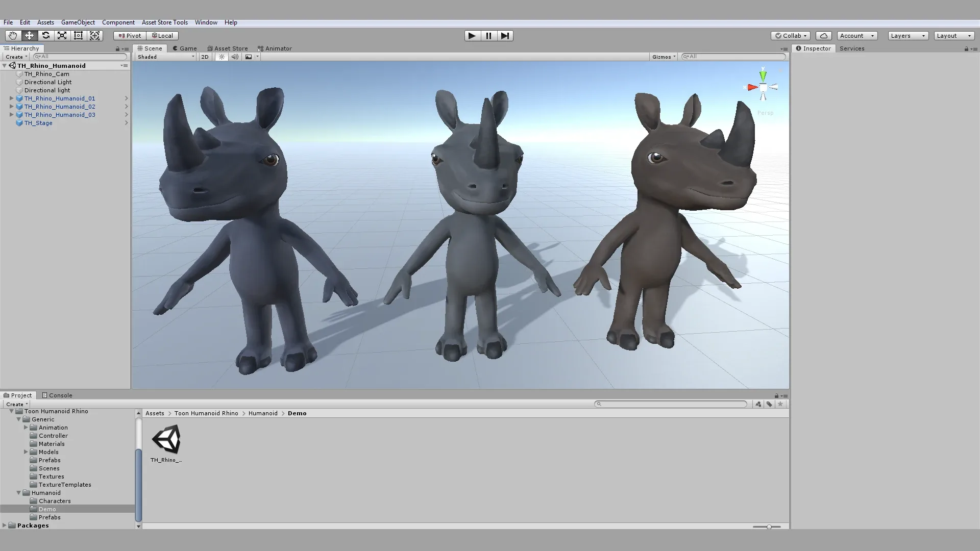Toggle Persp projection label
980x551 pixels.
pos(765,113)
